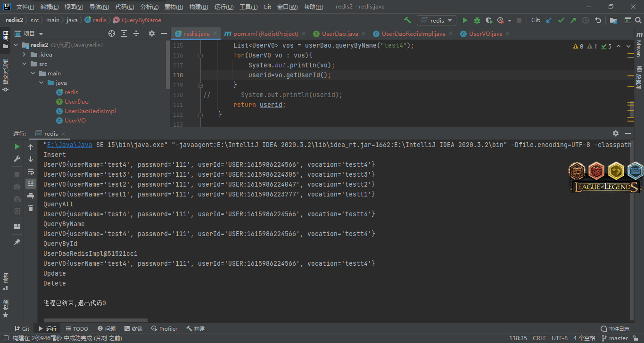This screenshot has width=644, height=343.
Task: Click the Build project hammer icon
Action: [x=408, y=20]
